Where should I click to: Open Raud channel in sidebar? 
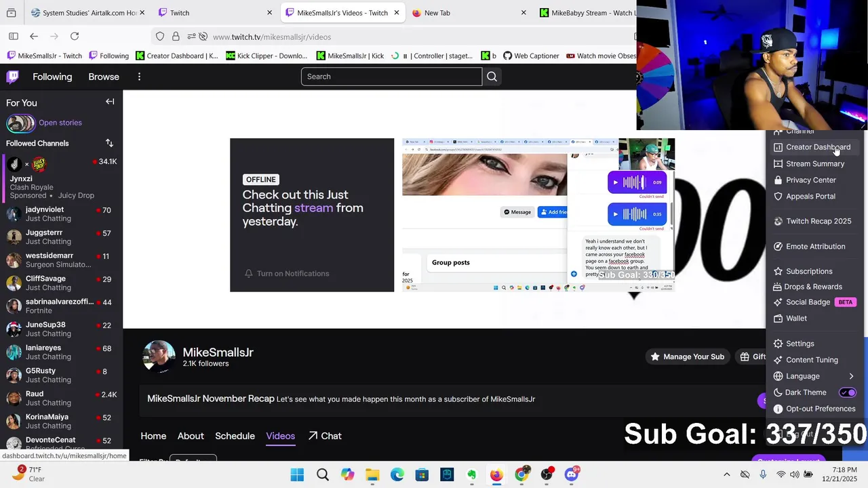point(61,399)
